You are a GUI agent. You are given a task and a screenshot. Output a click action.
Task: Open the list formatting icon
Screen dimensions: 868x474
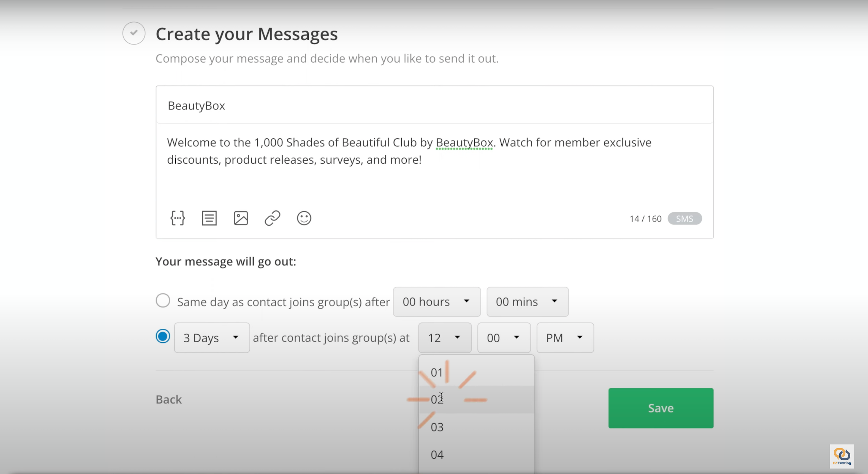[x=208, y=218]
